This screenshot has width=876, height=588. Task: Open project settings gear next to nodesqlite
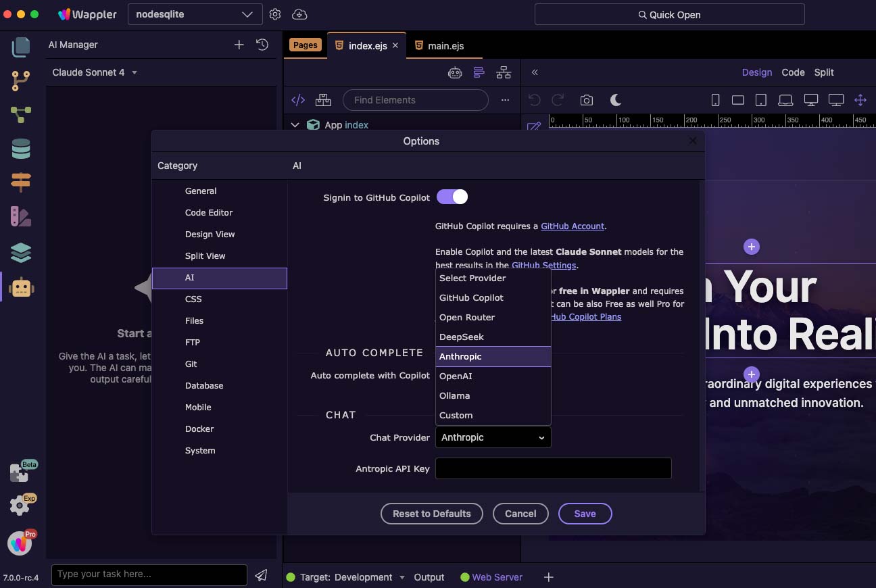pyautogui.click(x=275, y=14)
